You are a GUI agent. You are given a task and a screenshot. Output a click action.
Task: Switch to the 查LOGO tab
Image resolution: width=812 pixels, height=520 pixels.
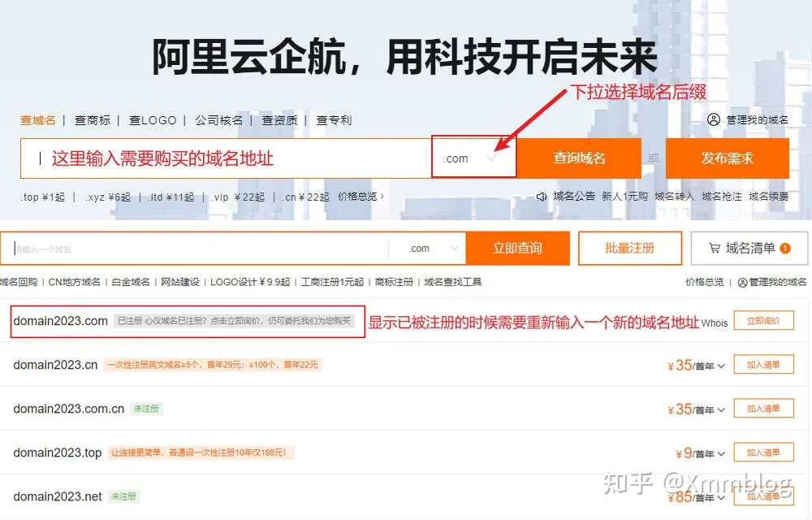[153, 120]
